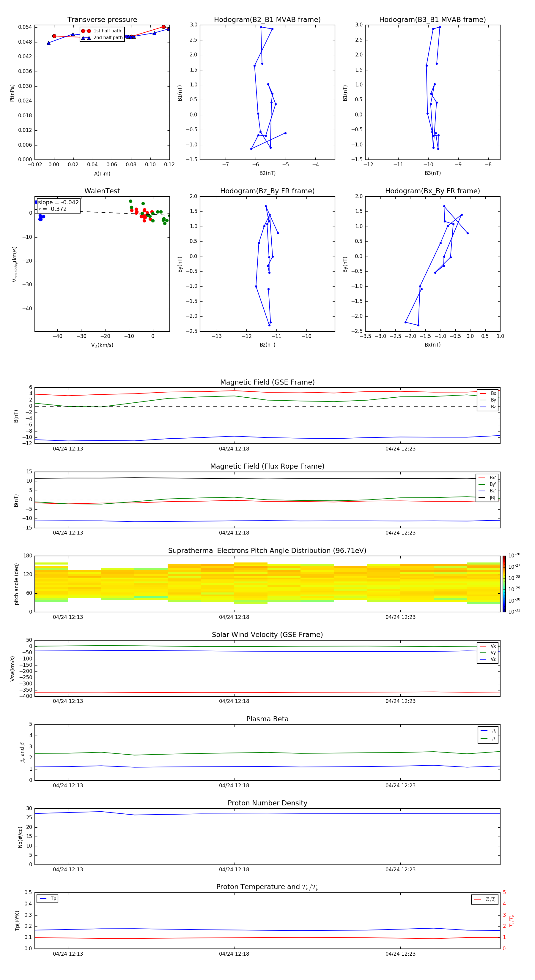Click the 'A(T·m)' x-axis label
The height and width of the screenshot is (980, 535).
tap(102, 173)
